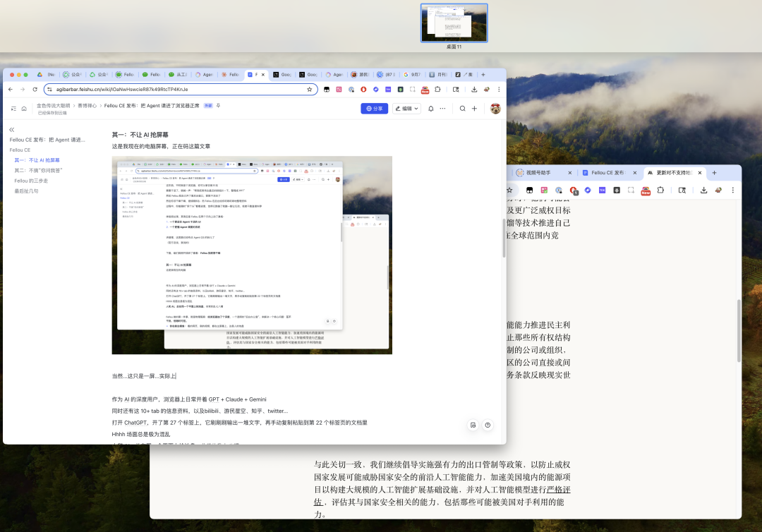Screen dimensions: 762x532
Task: Reload the Feishu wiki page
Action: click(x=35, y=90)
